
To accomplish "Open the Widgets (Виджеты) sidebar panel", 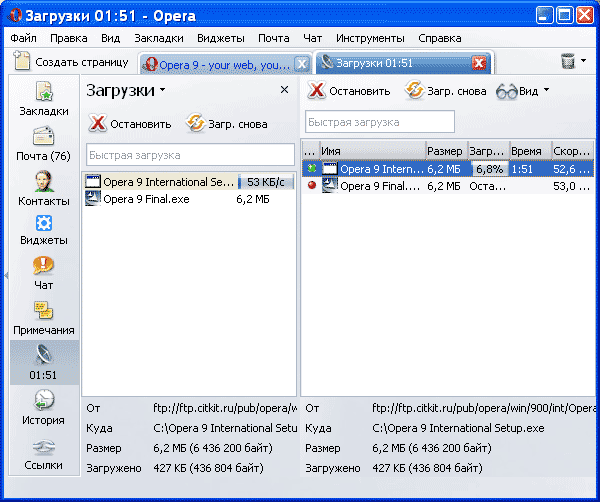I will (44, 230).
